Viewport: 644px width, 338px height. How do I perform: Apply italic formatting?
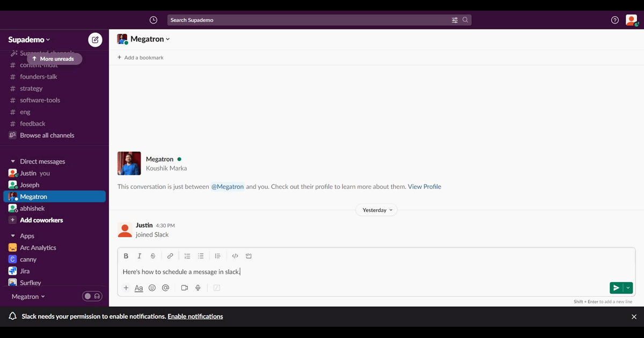coord(140,256)
